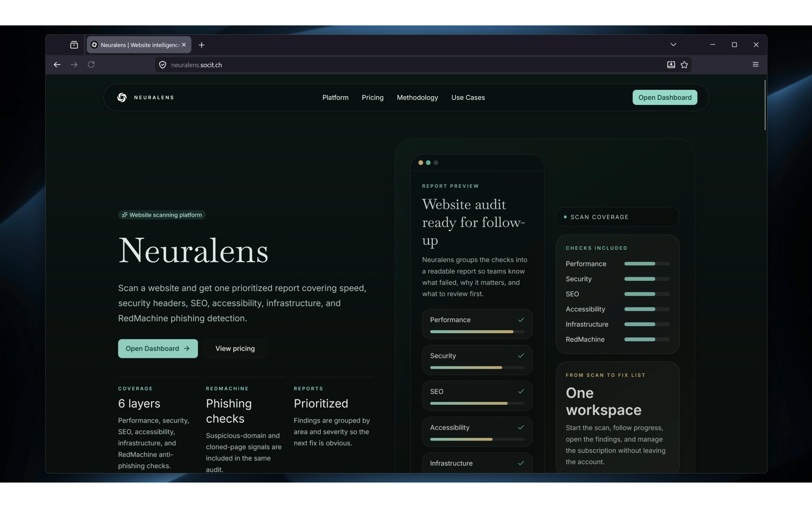Open the Pricing nav item

(372, 97)
